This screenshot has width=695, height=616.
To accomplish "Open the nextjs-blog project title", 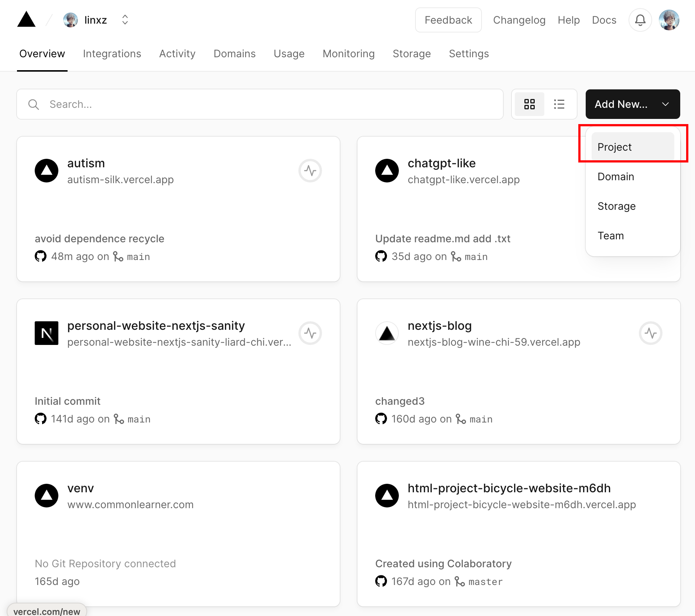I will (x=440, y=326).
